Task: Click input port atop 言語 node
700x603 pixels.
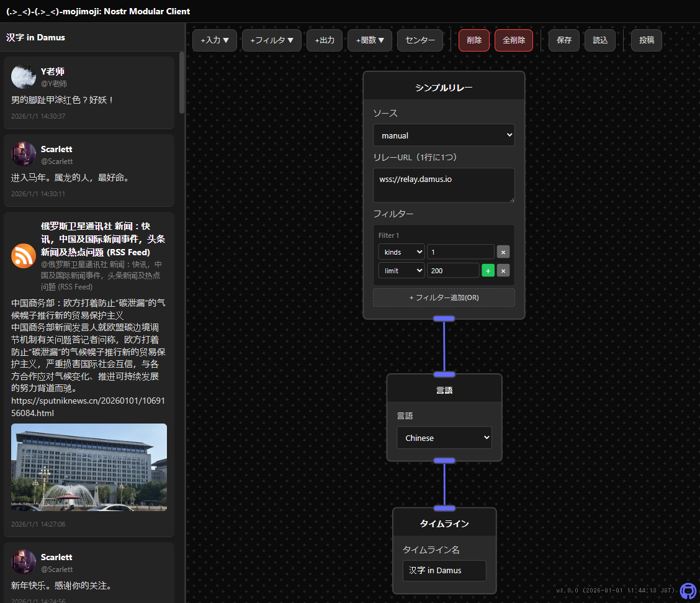Action: [x=444, y=374]
